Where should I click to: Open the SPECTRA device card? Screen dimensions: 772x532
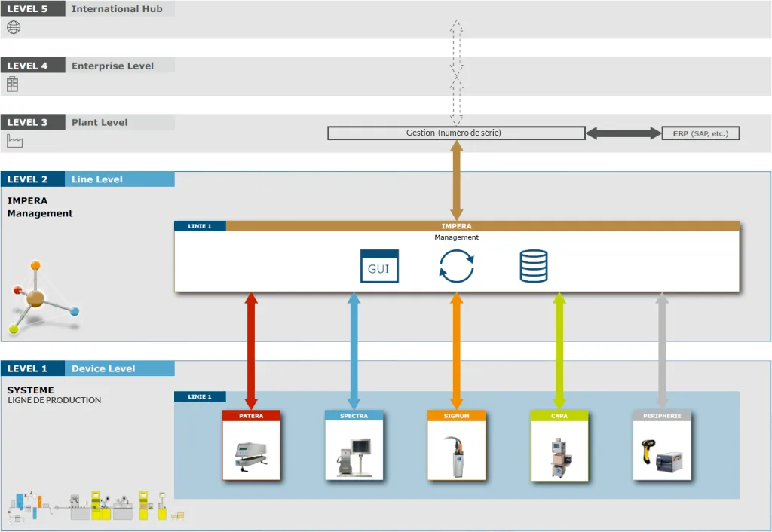354,445
